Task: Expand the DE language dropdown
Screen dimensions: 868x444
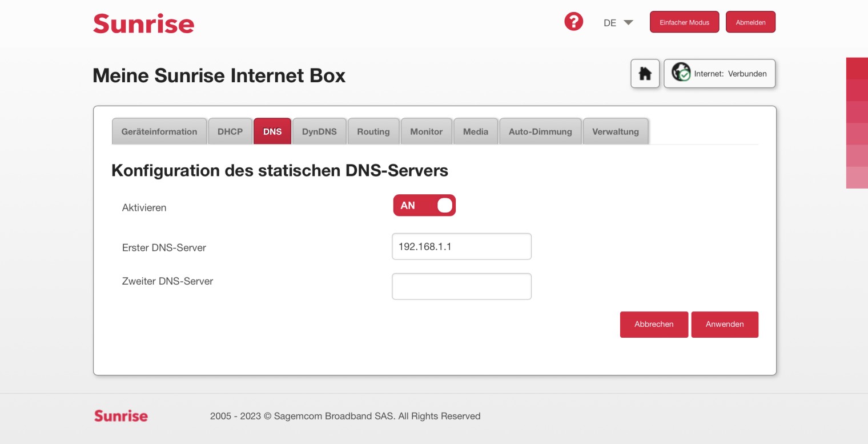Action: coord(618,23)
